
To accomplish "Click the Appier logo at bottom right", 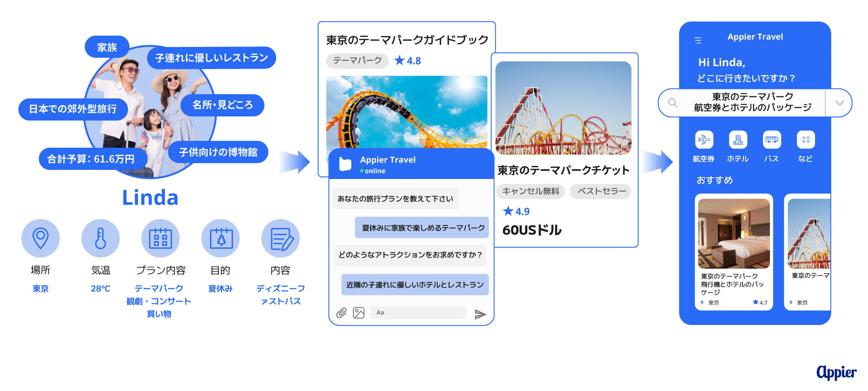I will coord(836,372).
